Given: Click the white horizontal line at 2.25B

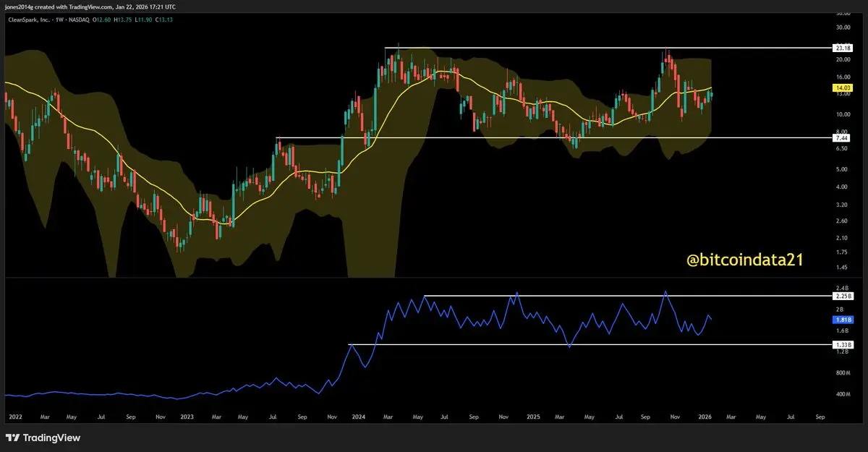Looking at the screenshot, I should pyautogui.click(x=628, y=296).
